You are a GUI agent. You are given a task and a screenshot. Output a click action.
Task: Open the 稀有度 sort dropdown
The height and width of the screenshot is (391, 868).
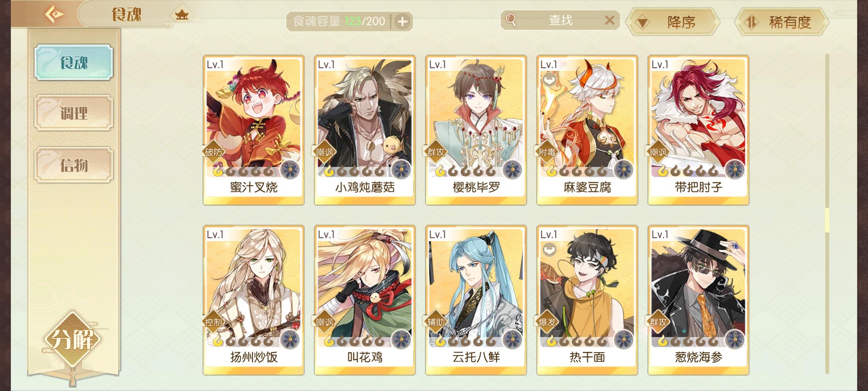point(782,22)
